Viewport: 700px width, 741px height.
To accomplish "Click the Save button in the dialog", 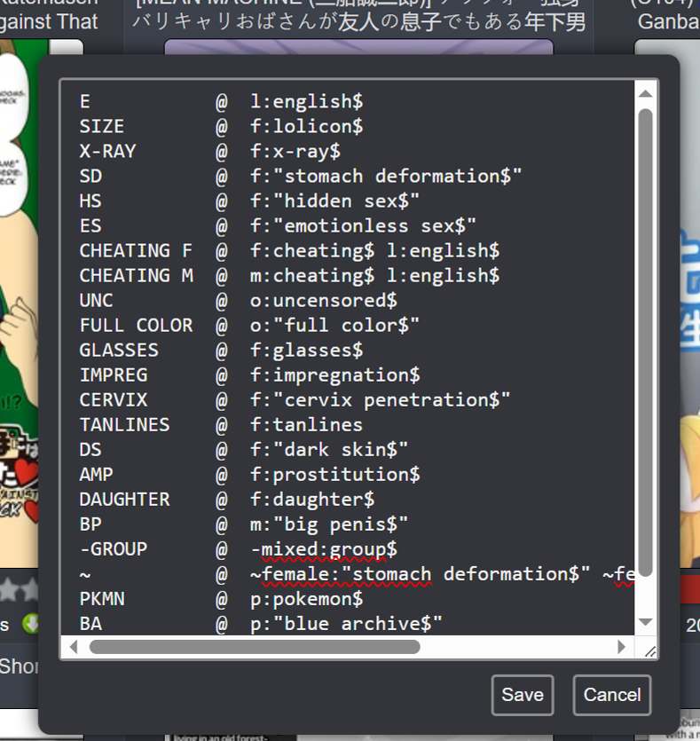I will [523, 695].
